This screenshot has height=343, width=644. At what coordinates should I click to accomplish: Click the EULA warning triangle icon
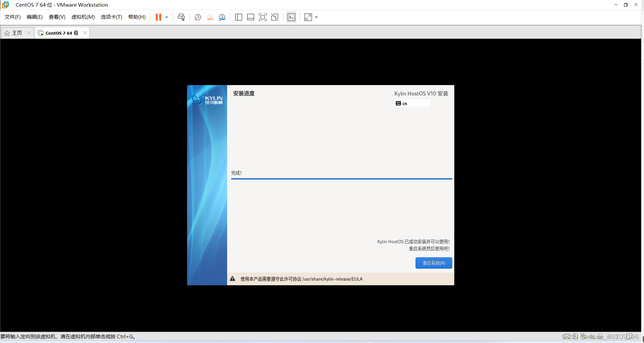point(232,279)
